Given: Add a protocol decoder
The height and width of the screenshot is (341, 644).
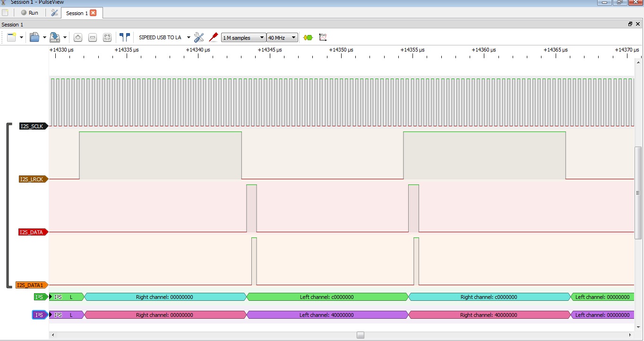Looking at the screenshot, I should click(308, 37).
